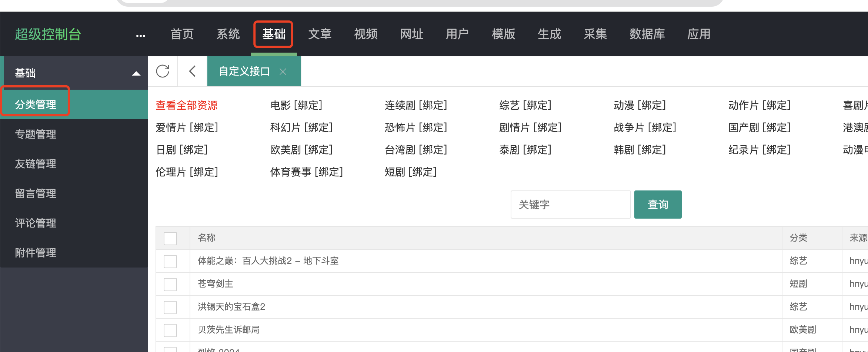Filter by 连续剧 [绑定] category

coord(416,106)
